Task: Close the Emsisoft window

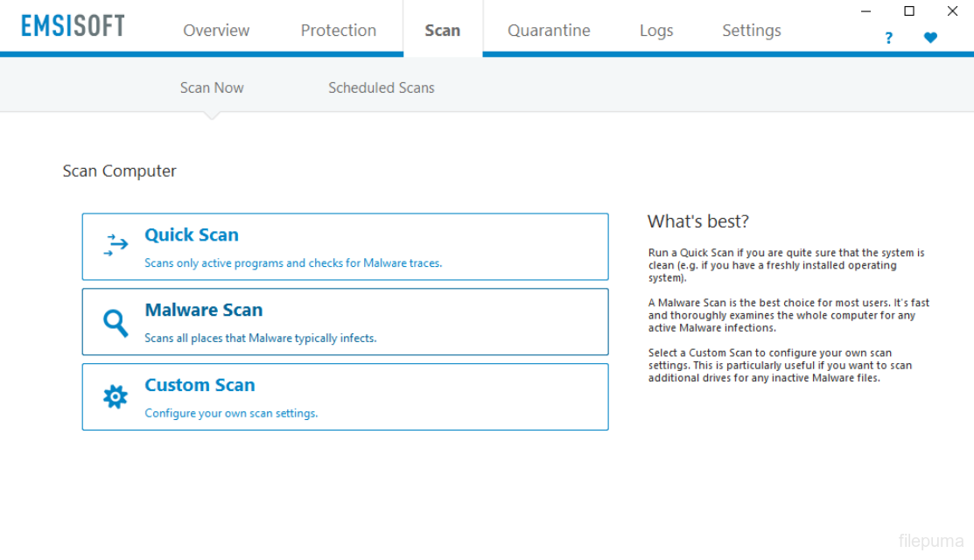Action: (952, 11)
